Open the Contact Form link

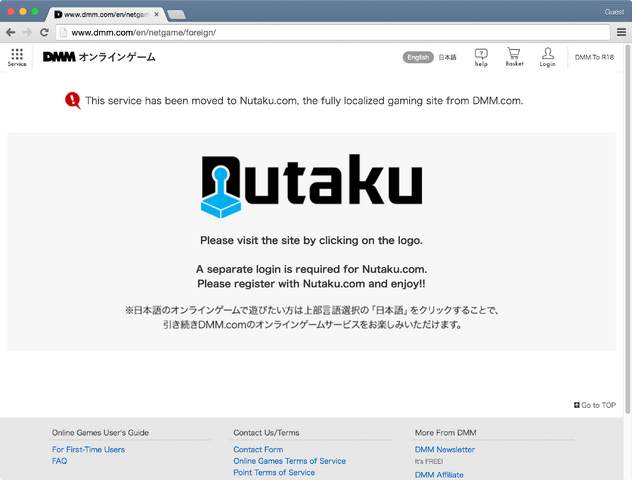pyautogui.click(x=258, y=449)
